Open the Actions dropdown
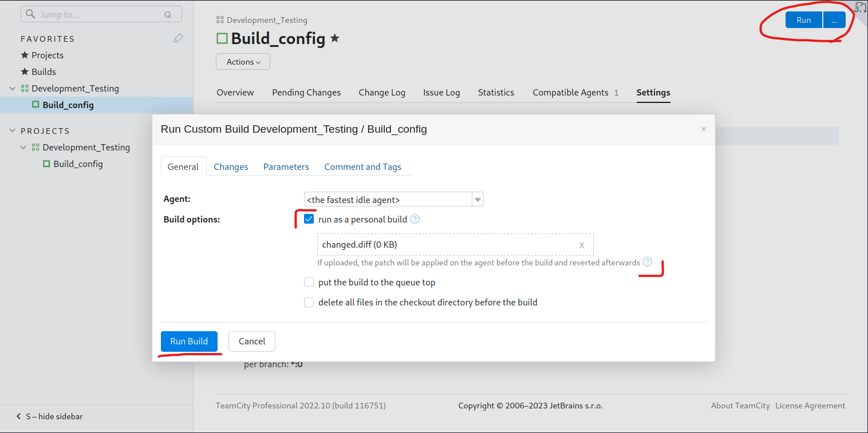868x433 pixels. pyautogui.click(x=243, y=61)
